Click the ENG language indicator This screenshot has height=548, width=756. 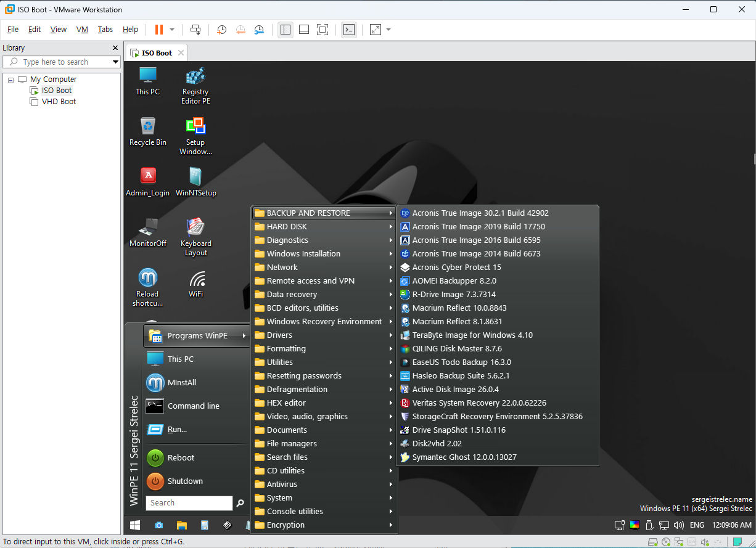pyautogui.click(x=697, y=525)
